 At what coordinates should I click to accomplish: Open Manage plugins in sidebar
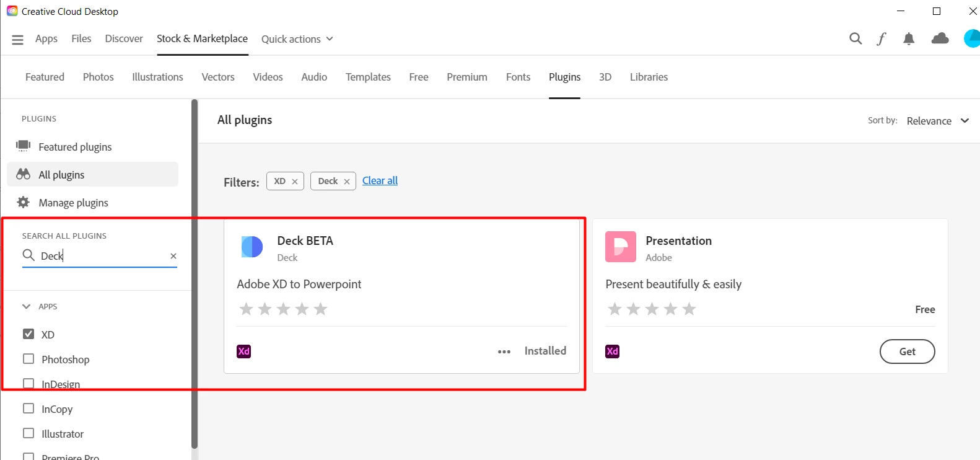92,203
